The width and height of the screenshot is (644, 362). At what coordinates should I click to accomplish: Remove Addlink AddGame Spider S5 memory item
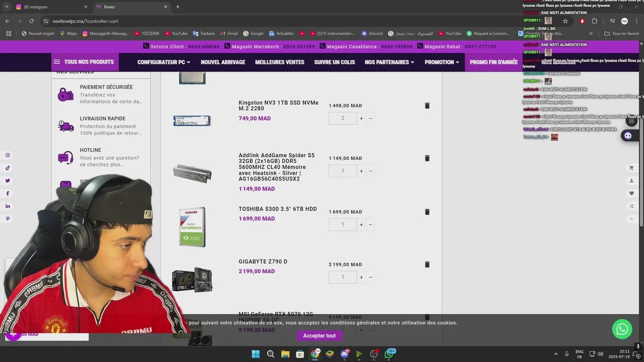[427, 158]
